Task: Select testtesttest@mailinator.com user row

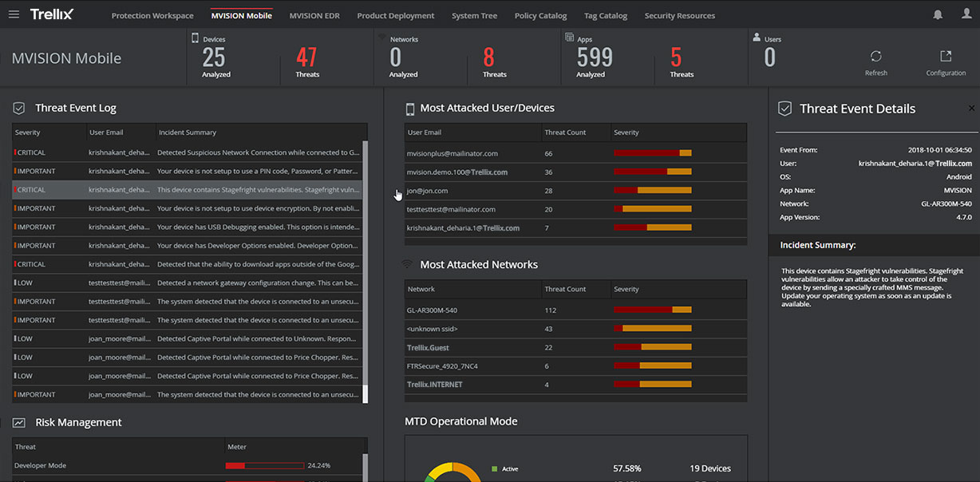Action: point(576,209)
